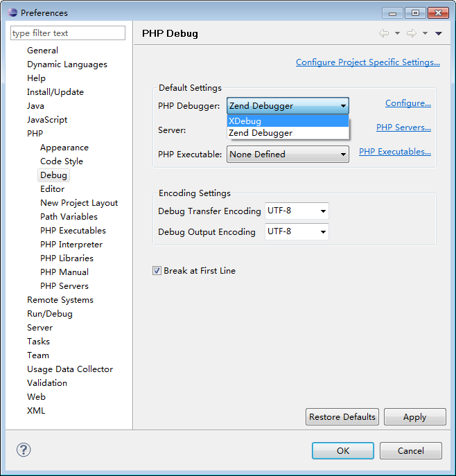
Task: Select the Debug tree item under PHP
Action: (x=53, y=175)
